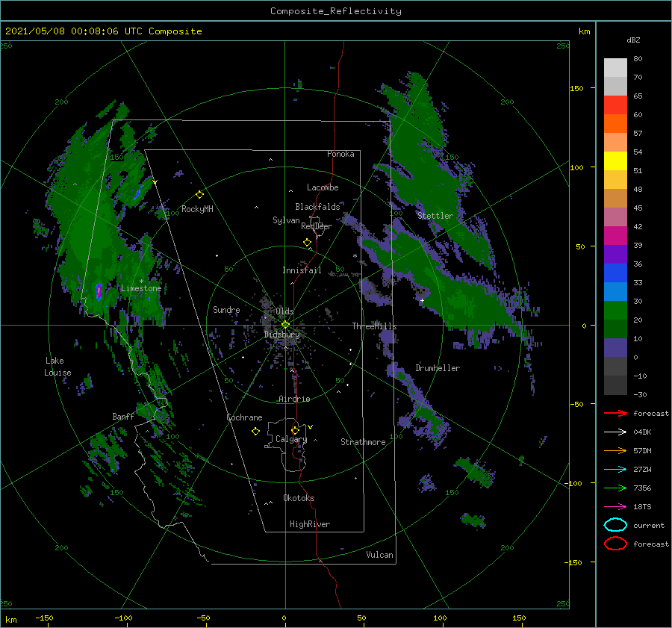The width and height of the screenshot is (672, 628).
Task: Click the yellow diamond marker near RockyMH
Action: click(x=199, y=195)
